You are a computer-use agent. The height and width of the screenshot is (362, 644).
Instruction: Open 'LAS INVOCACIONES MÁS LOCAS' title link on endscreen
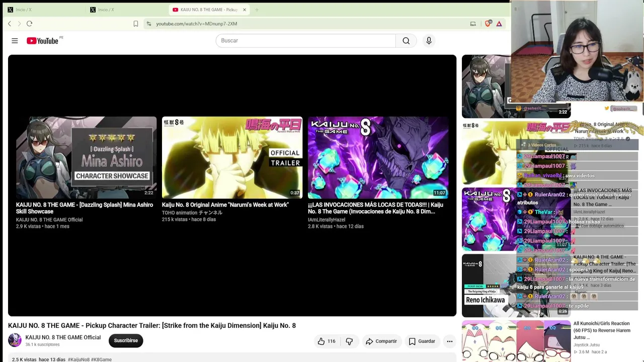pyautogui.click(x=375, y=208)
